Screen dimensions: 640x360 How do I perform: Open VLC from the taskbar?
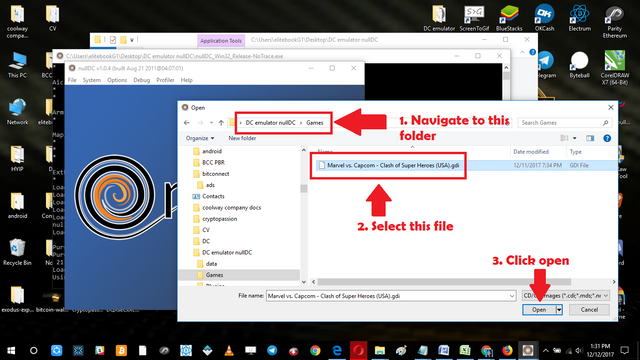point(229,350)
